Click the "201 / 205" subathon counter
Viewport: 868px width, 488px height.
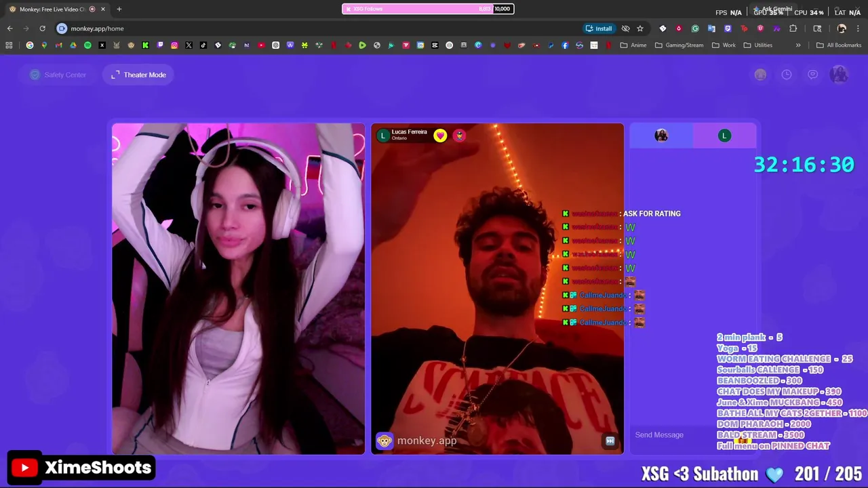pos(828,474)
